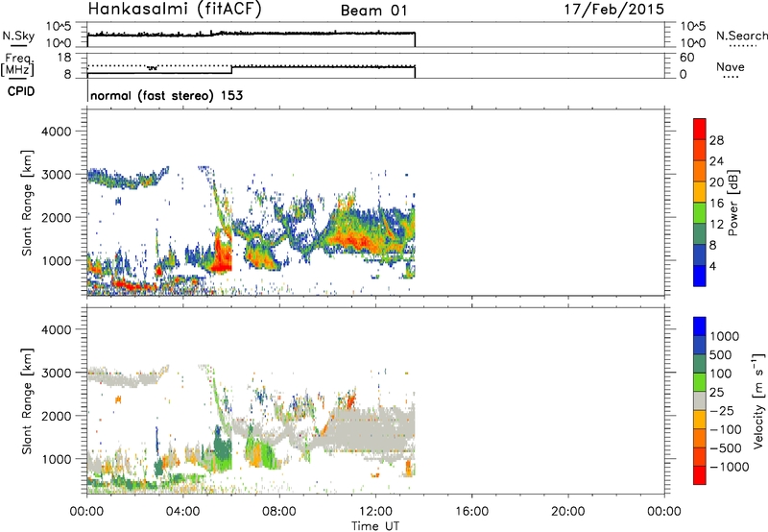Click the "N.Search" legend label
The image size is (768, 532).
click(x=741, y=36)
